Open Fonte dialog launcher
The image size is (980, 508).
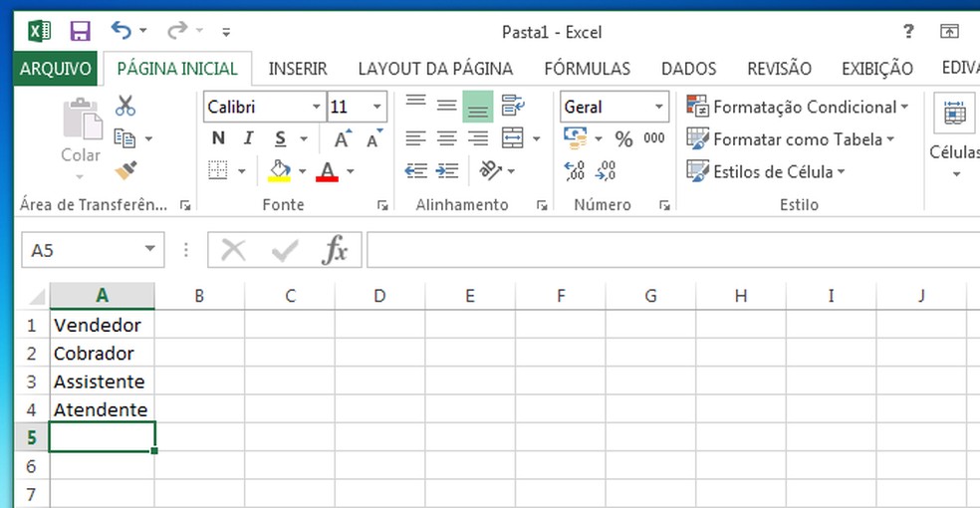[x=382, y=205]
